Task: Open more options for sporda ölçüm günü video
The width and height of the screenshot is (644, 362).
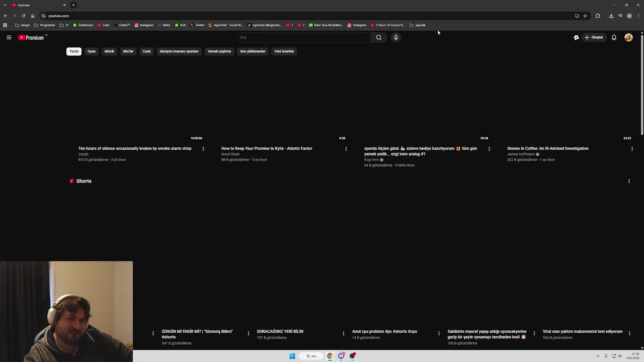Action: click(x=489, y=149)
